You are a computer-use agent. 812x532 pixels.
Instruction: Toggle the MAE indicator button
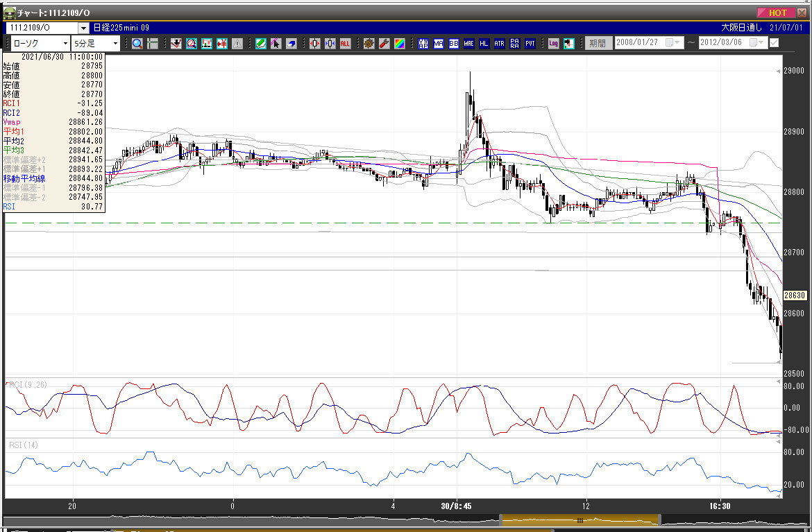click(x=468, y=44)
